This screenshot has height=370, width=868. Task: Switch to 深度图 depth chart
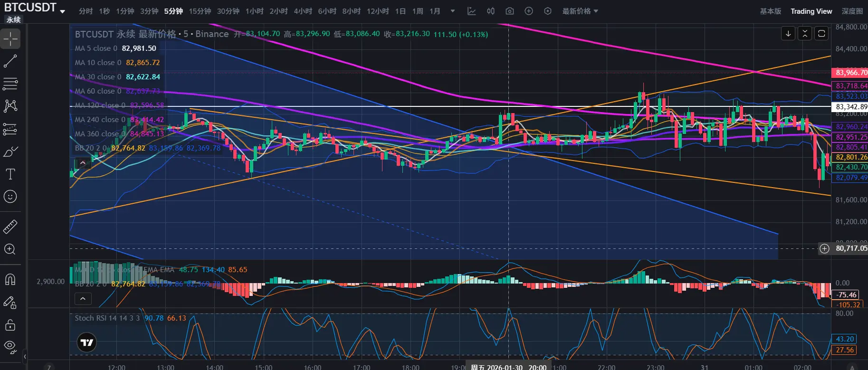coord(852,11)
